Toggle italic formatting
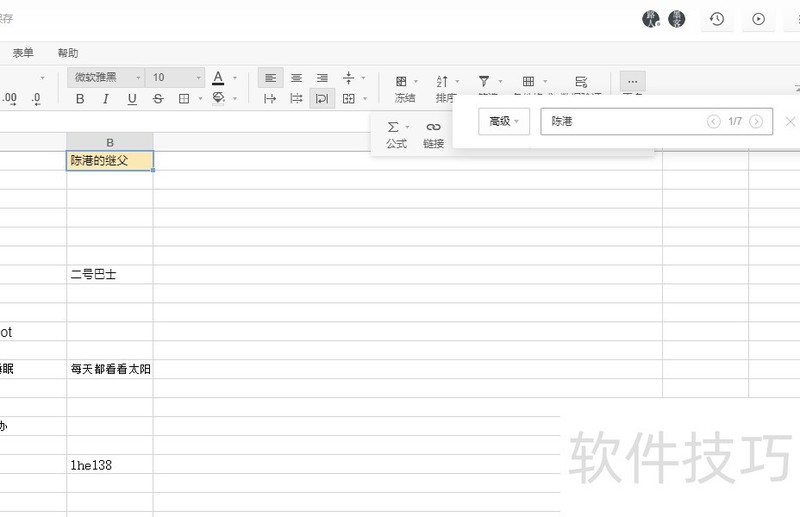Viewport: 800px width, 517px height. tap(106, 99)
